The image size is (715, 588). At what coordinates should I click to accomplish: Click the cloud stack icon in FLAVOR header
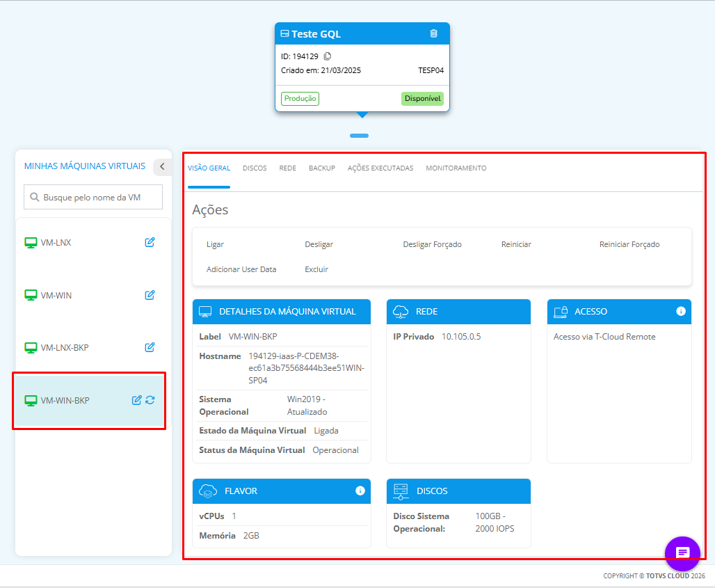tap(208, 491)
